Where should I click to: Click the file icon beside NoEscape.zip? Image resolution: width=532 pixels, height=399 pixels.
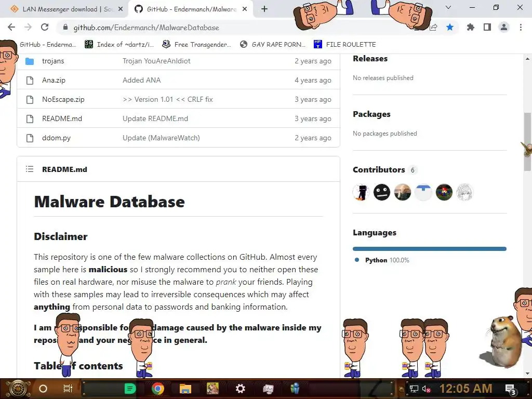(x=30, y=99)
